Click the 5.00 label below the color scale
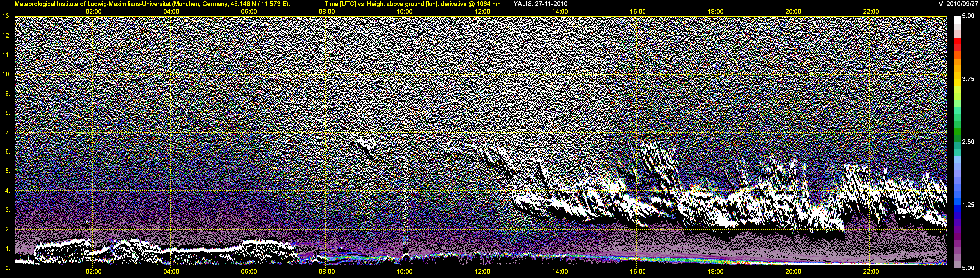980x278 pixels. click(x=968, y=268)
